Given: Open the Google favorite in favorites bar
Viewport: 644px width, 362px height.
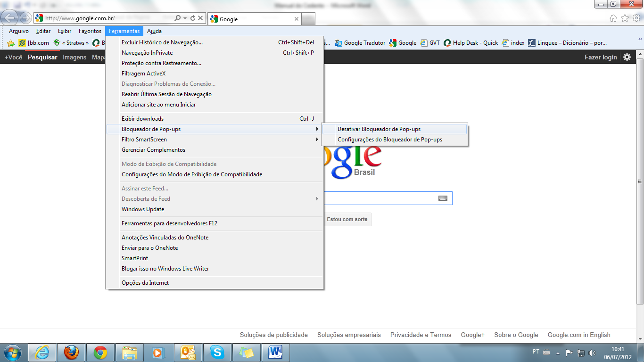Looking at the screenshot, I should [403, 43].
